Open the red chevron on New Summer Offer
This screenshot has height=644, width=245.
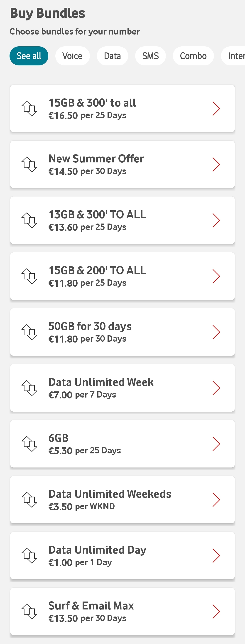[216, 164]
